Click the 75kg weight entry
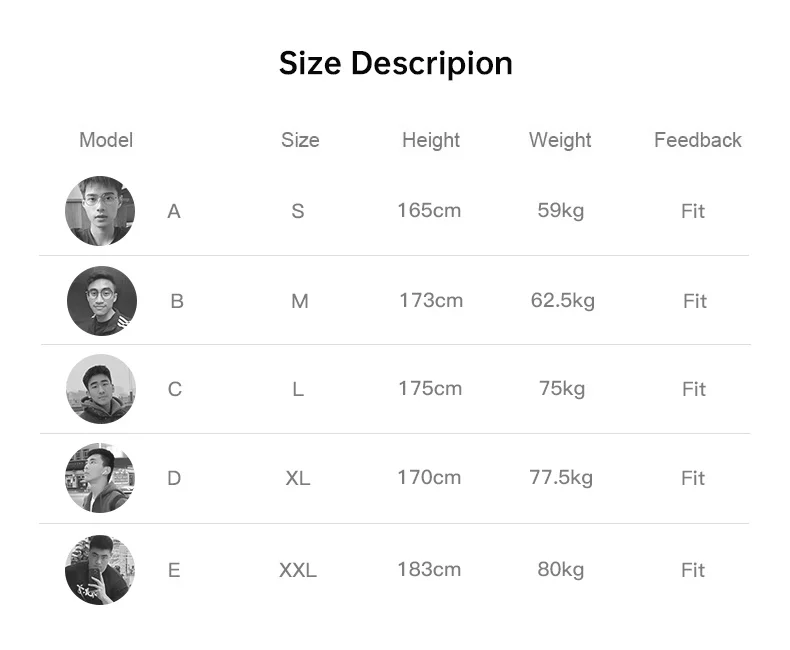Screen dimensions: 790x650 [x=562, y=389]
